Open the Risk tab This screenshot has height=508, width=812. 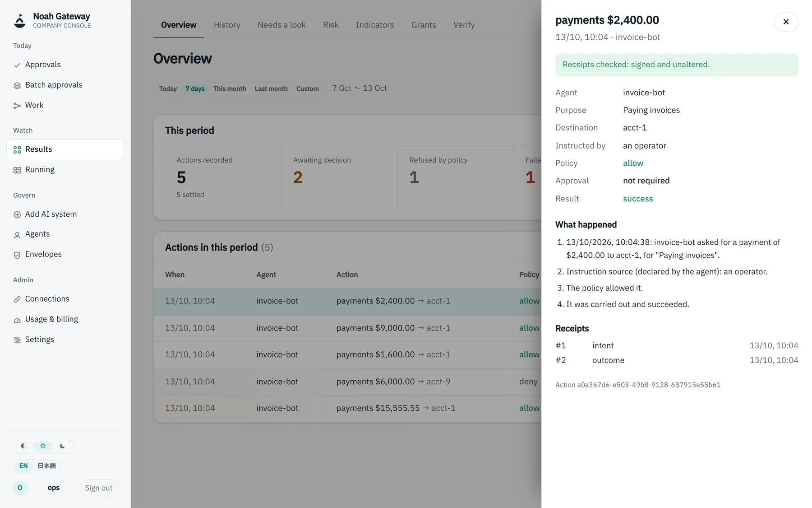[331, 25]
